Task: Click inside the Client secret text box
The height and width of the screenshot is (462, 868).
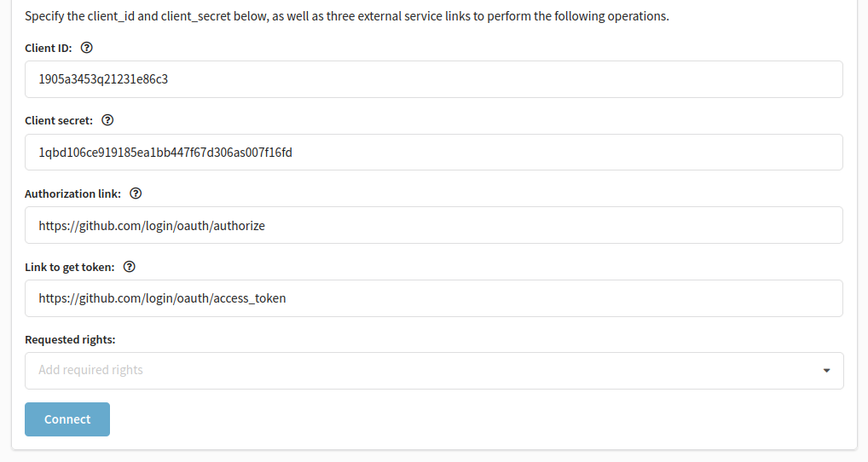Action: (x=433, y=153)
